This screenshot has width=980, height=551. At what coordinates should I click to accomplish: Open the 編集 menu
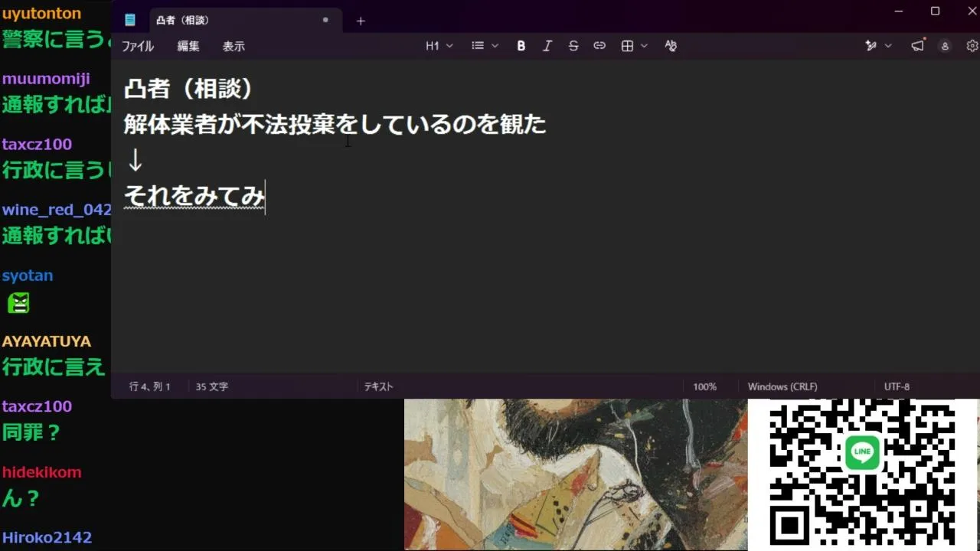pos(188,46)
